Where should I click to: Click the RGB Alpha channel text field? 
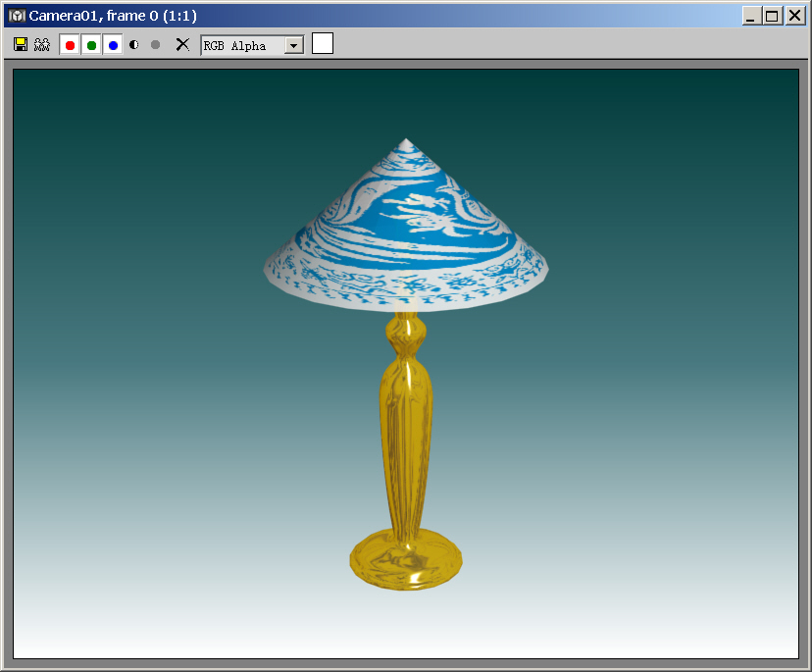pos(241,46)
